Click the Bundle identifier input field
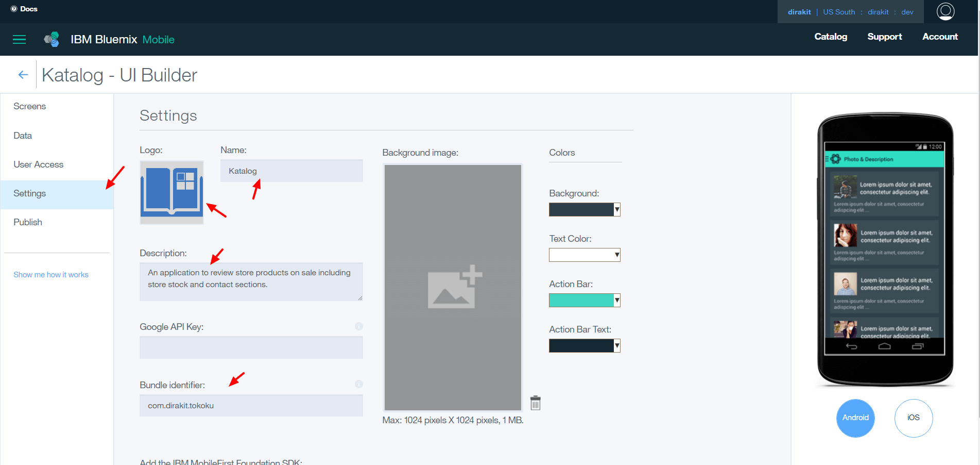Viewport: 980px width, 465px height. pos(251,406)
